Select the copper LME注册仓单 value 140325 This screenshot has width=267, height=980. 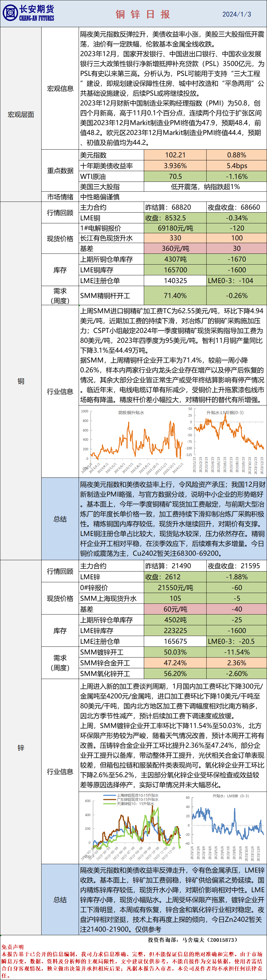click(x=175, y=280)
